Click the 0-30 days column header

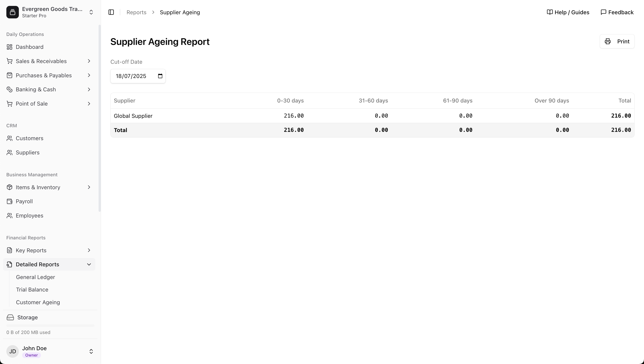coord(290,101)
